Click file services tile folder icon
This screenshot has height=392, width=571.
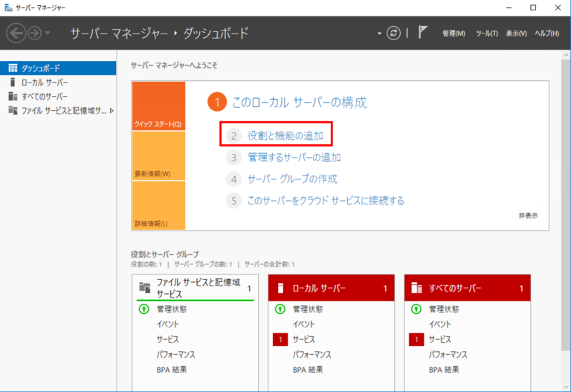click(x=144, y=288)
